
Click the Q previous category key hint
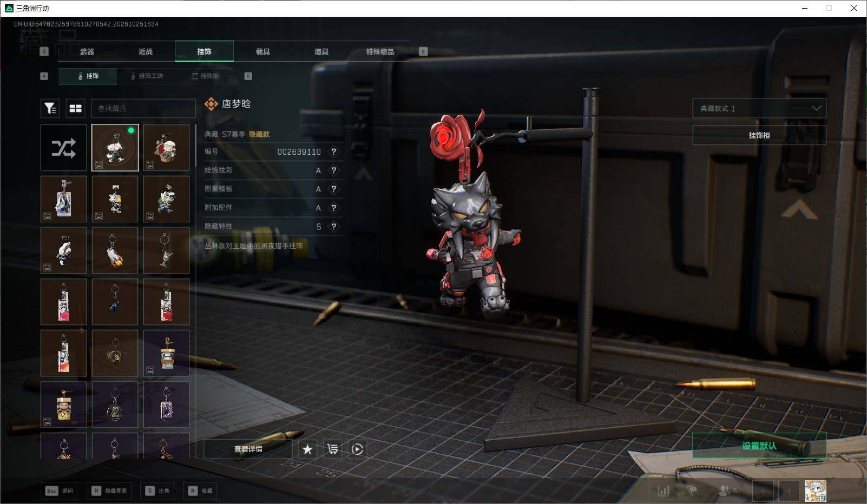pyautogui.click(x=44, y=51)
